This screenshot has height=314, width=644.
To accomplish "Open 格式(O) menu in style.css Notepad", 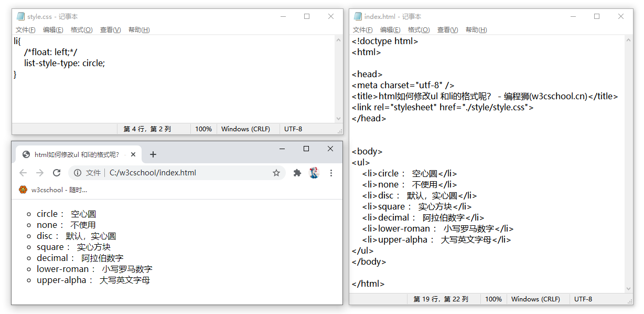I will 81,30.
